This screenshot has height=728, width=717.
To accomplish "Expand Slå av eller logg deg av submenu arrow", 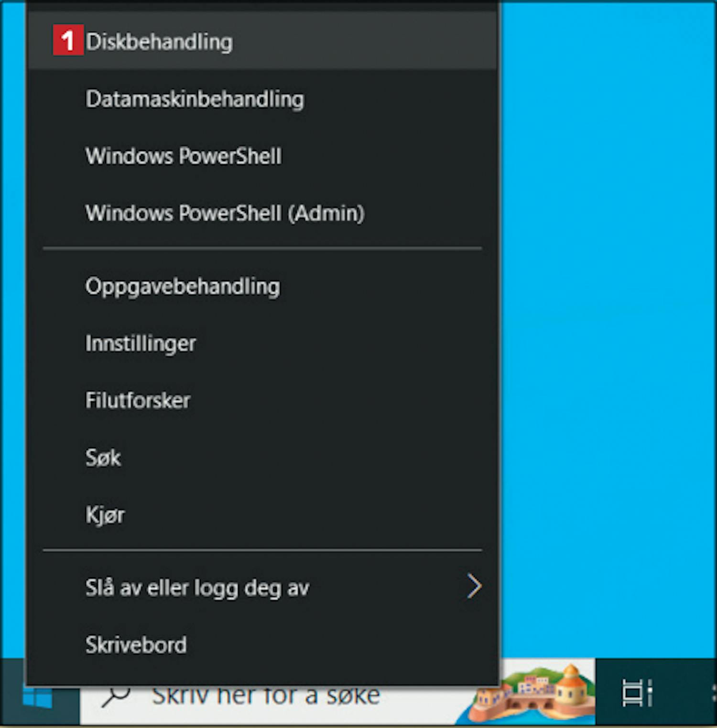I will [474, 587].
